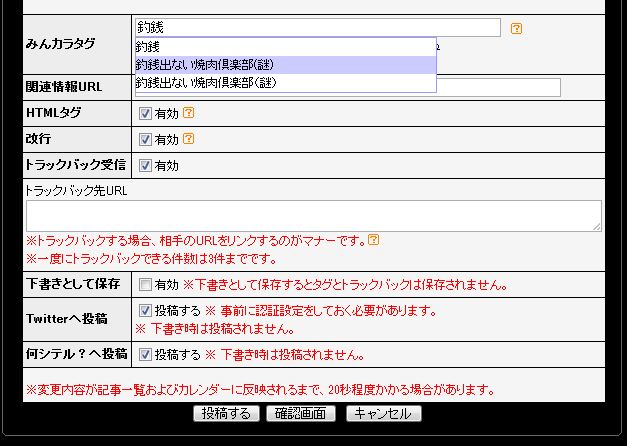This screenshot has width=627, height=446.
Task: Click the 投稿する submit button
Action: pyautogui.click(x=226, y=413)
